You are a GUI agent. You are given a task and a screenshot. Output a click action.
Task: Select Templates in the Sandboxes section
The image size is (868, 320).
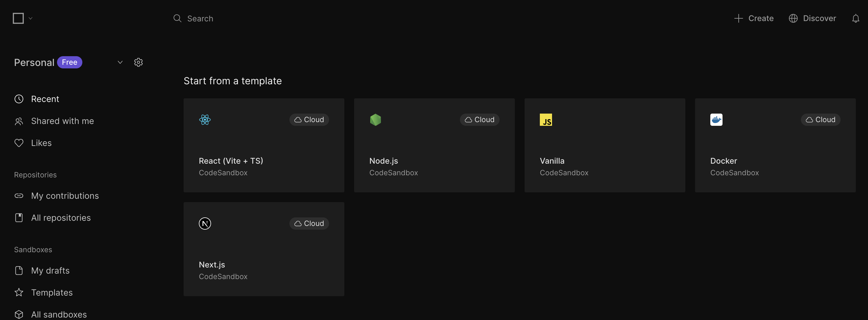52,292
